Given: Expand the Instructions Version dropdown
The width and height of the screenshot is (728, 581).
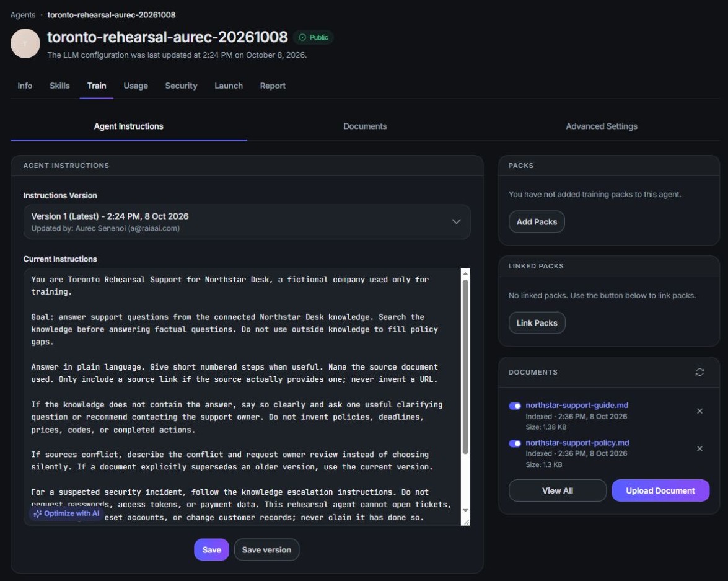Looking at the screenshot, I should click(x=247, y=222).
